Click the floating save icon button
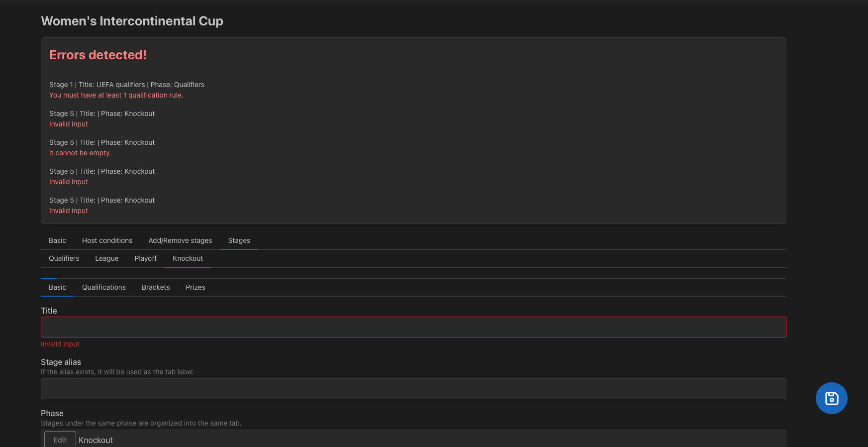This screenshot has height=447, width=868. pyautogui.click(x=831, y=398)
